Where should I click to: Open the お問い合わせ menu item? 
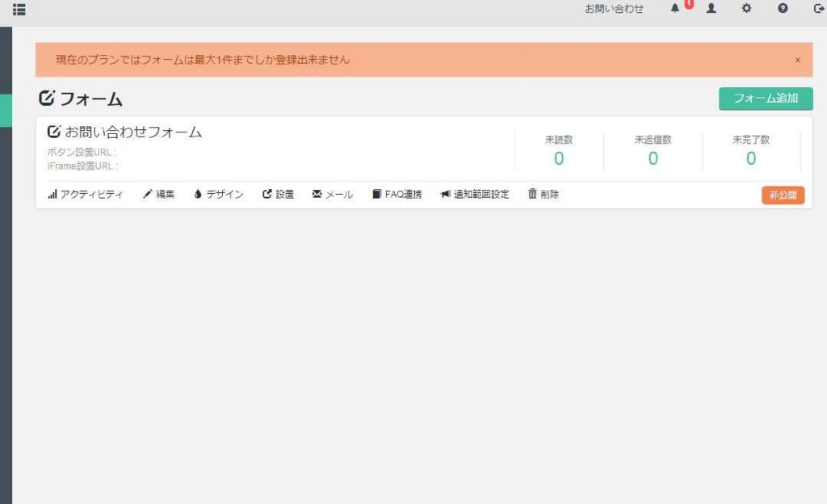(x=615, y=9)
